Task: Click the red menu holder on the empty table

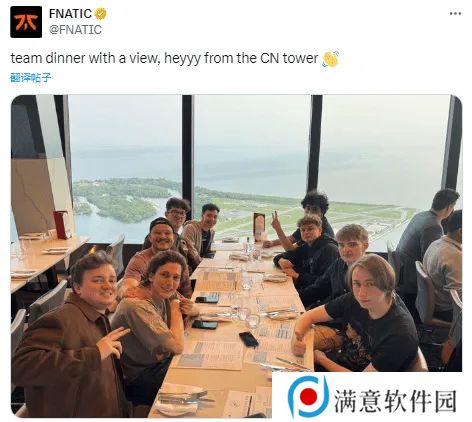Action: tap(62, 225)
